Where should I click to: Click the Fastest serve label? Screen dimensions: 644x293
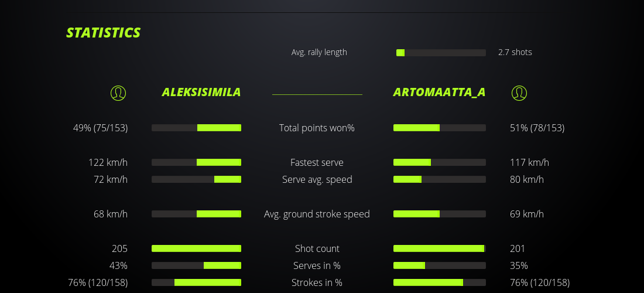click(x=317, y=162)
